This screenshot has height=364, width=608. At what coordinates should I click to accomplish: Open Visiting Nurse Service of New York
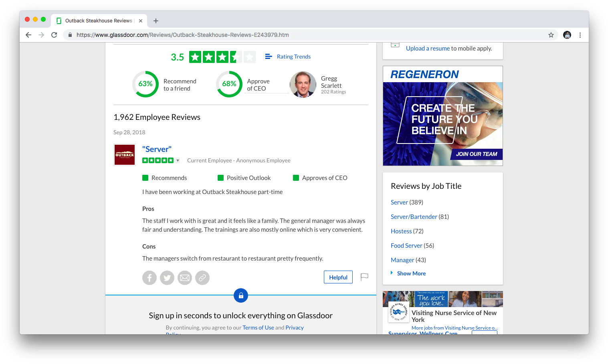click(x=454, y=316)
